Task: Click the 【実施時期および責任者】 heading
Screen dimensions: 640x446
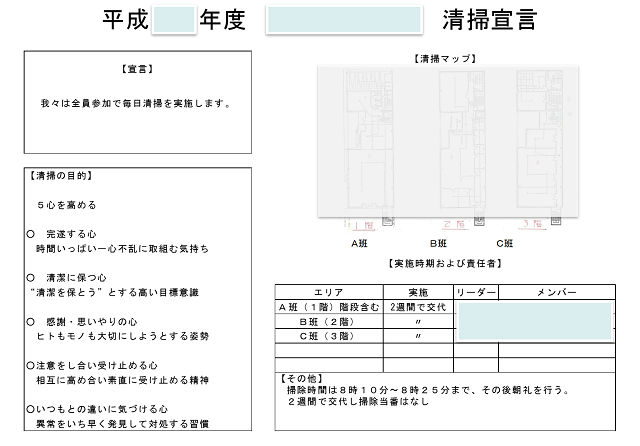Action: 445,264
